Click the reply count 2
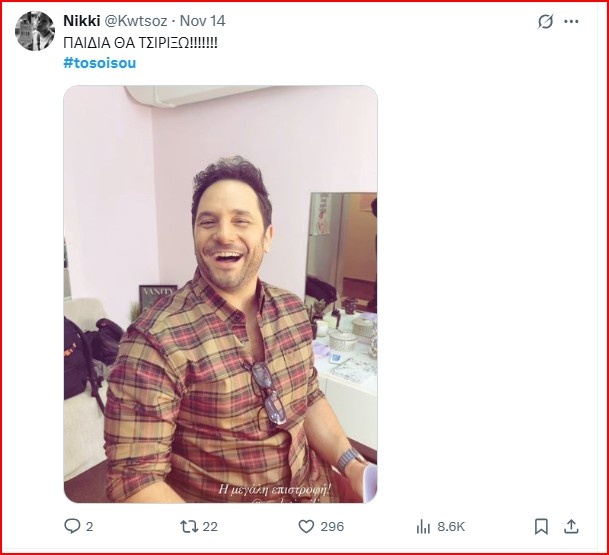The height and width of the screenshot is (555, 609). coord(90,526)
